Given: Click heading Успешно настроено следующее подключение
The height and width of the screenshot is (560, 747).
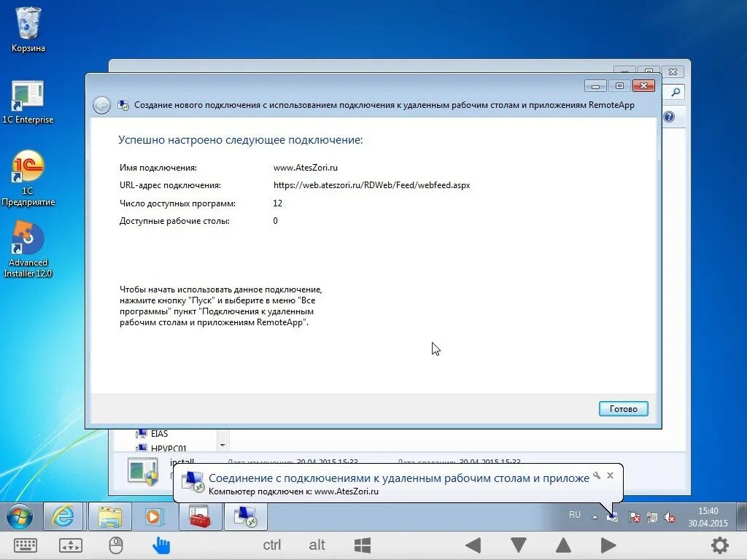Looking at the screenshot, I should pyautogui.click(x=241, y=140).
